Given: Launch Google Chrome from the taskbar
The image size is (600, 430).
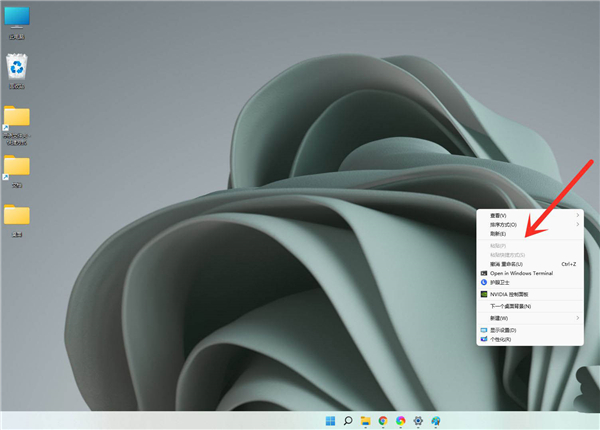Looking at the screenshot, I should click(x=383, y=421).
